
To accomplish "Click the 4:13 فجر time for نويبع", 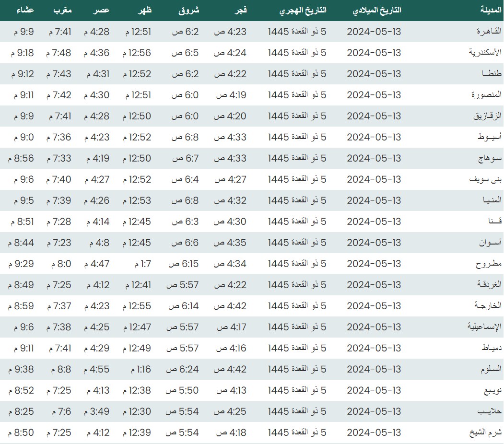I will [232, 390].
